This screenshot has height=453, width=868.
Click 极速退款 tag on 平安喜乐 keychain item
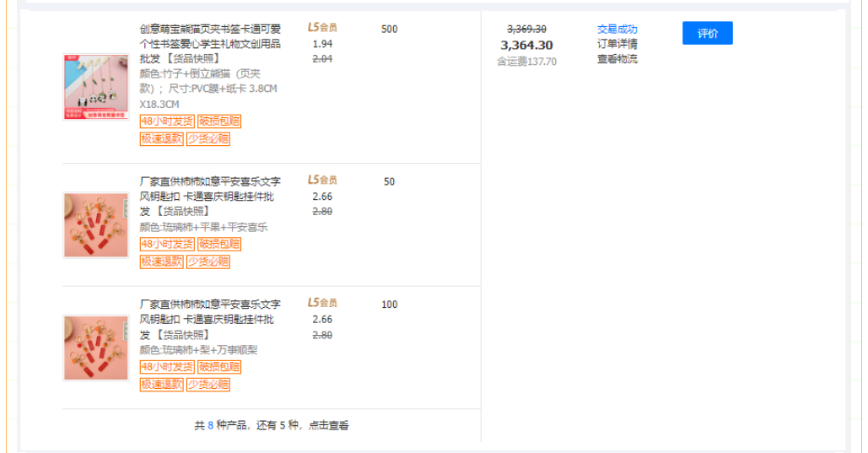161,262
